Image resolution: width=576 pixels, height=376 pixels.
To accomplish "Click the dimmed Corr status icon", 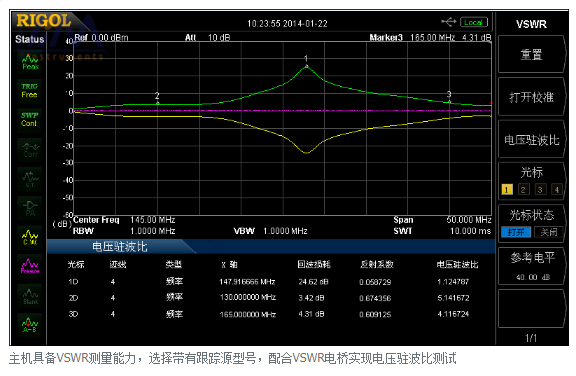I will pos(30,149).
